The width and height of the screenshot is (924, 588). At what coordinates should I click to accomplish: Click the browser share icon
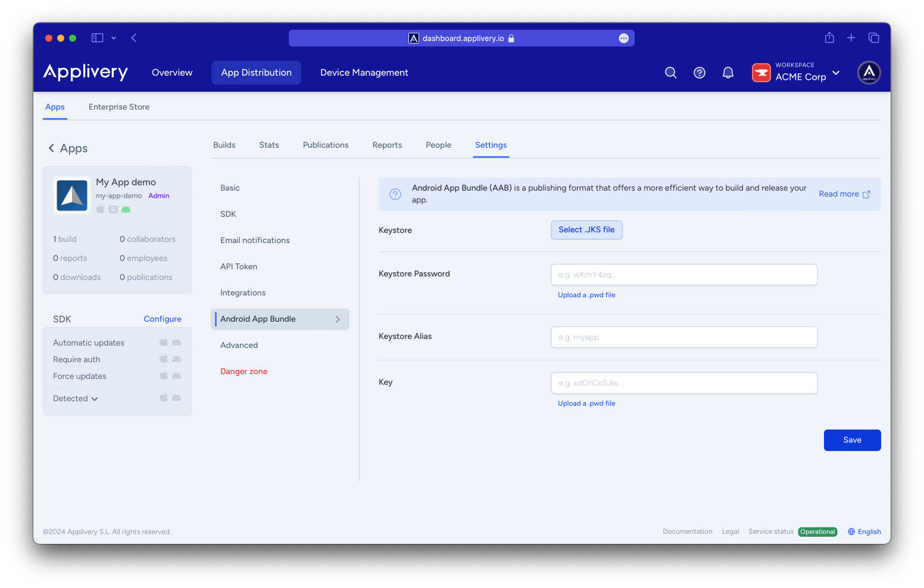tap(829, 38)
